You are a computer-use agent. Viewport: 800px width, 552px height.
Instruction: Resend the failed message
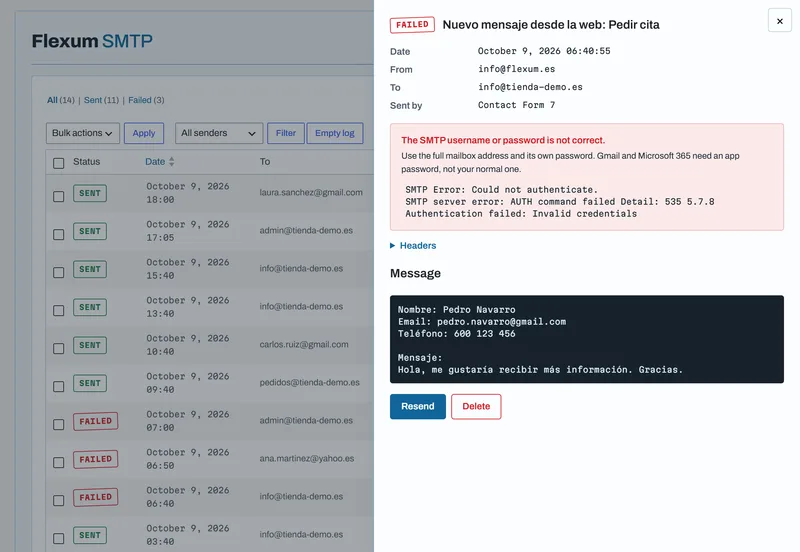coord(418,407)
